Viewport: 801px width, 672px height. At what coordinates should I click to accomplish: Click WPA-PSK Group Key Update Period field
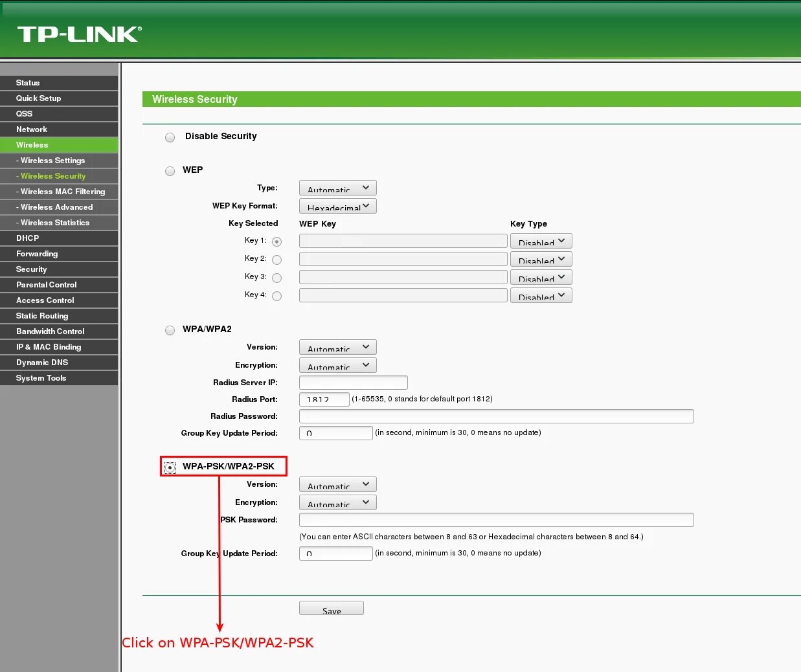pos(336,554)
